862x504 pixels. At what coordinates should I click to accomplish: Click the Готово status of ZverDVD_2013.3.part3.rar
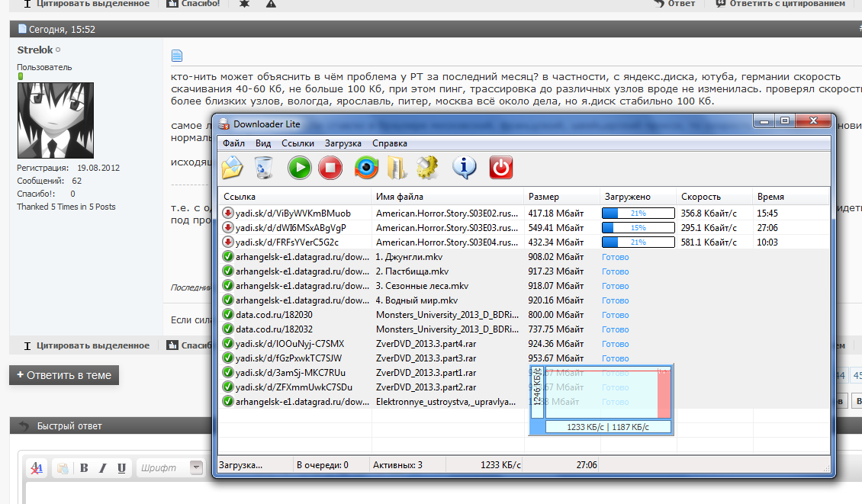tap(615, 358)
